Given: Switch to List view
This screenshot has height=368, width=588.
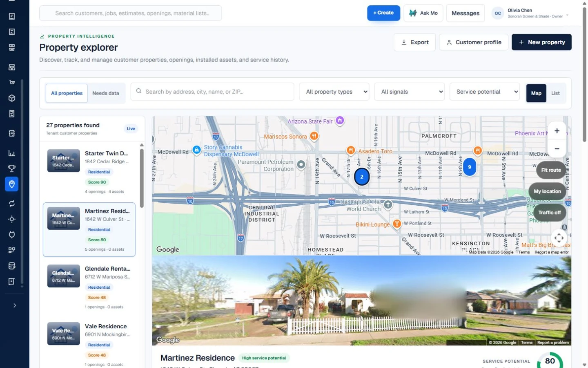Looking at the screenshot, I should (x=555, y=93).
